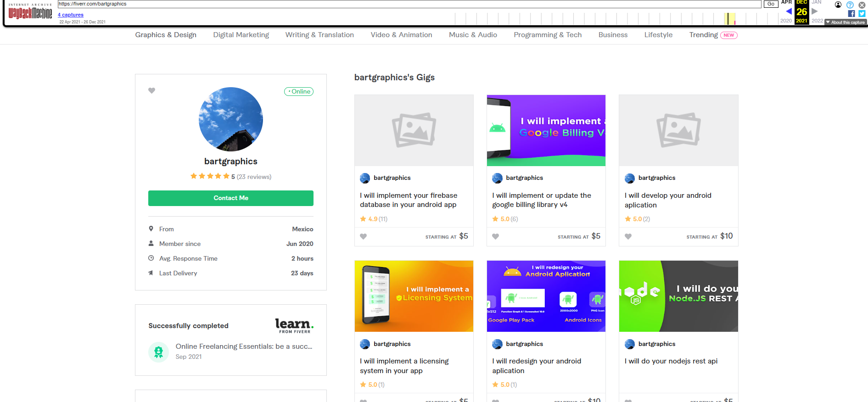Screen dimensions: 868x402
Task: Click seller avatar on licensing system gig card
Action: (365, 344)
